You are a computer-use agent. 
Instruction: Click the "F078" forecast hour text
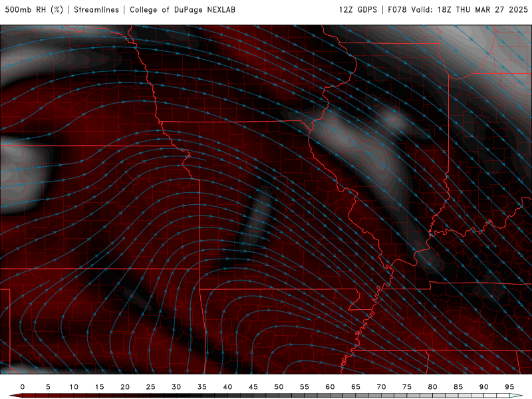(x=397, y=10)
